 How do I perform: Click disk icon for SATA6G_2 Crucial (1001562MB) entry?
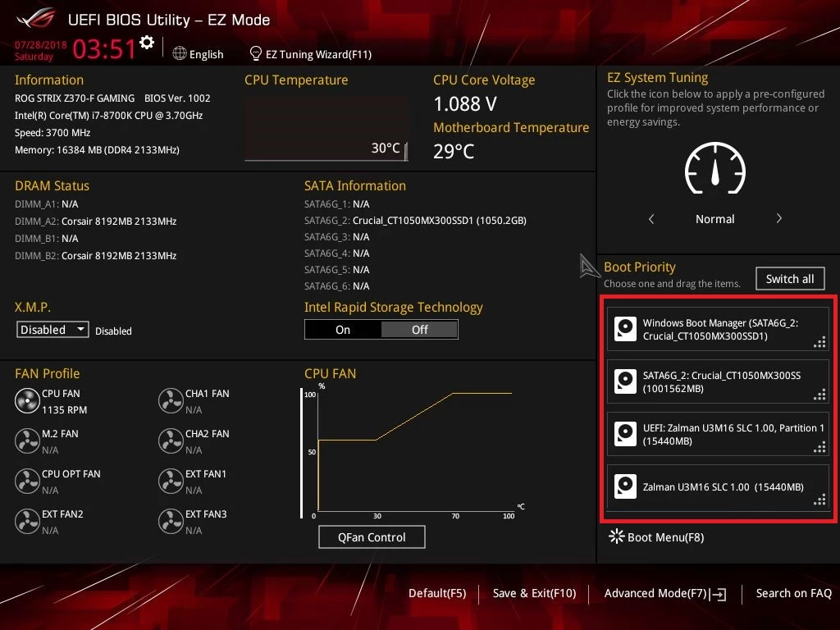(x=625, y=381)
